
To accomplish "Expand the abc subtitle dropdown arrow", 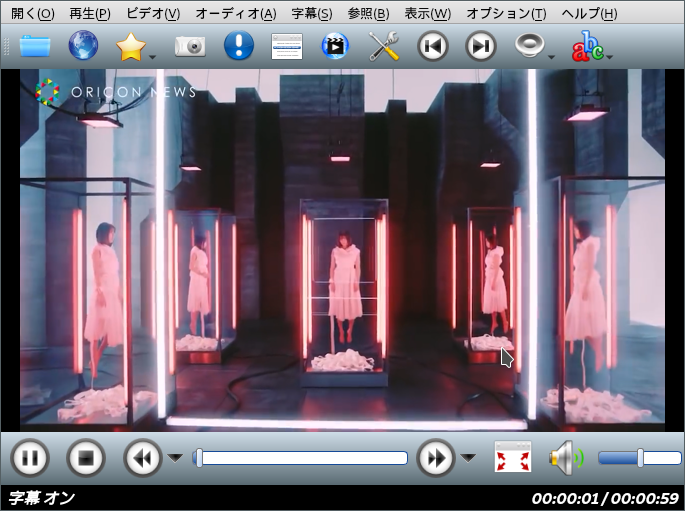I will (609, 57).
